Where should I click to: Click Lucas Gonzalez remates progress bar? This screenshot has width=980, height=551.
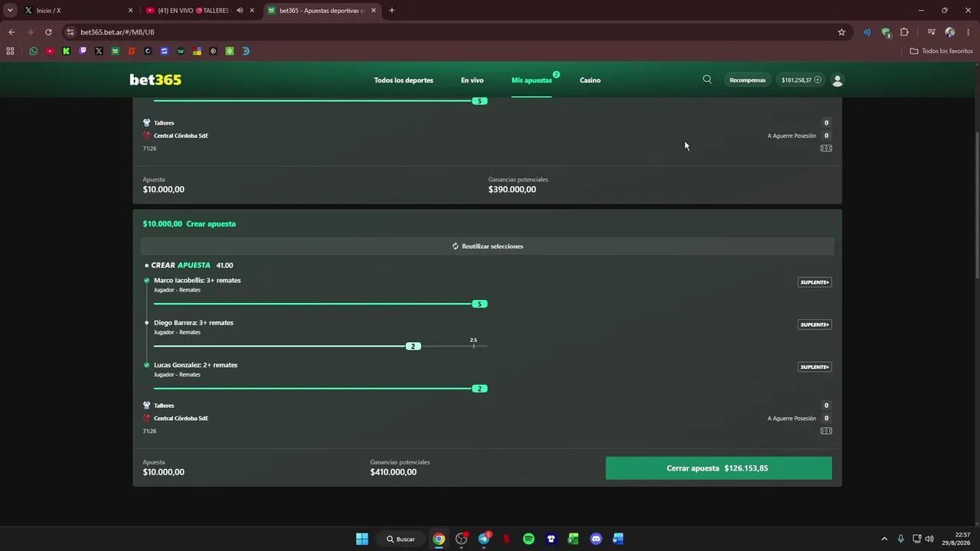(x=320, y=388)
